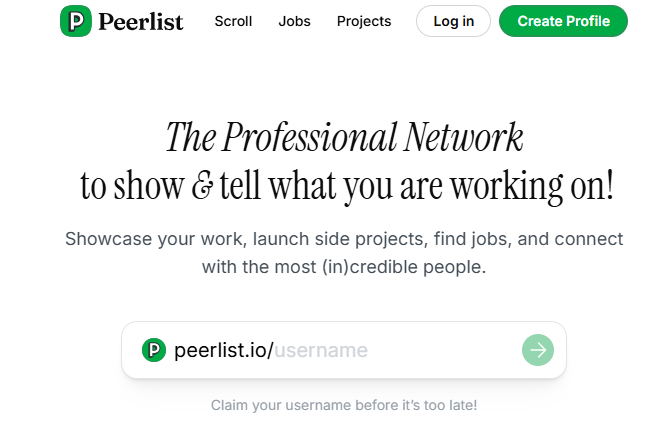Click the green Peerlist P logo icon

76,21
